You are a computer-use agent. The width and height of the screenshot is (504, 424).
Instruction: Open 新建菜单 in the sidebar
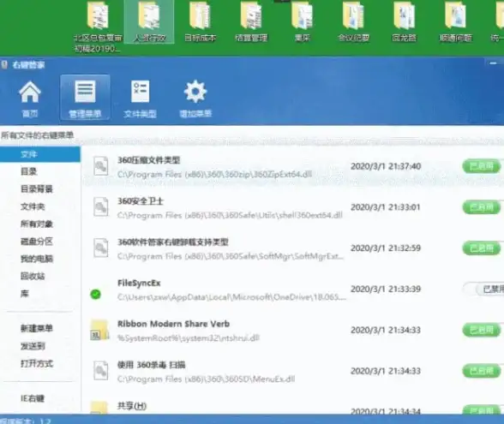[37, 328]
